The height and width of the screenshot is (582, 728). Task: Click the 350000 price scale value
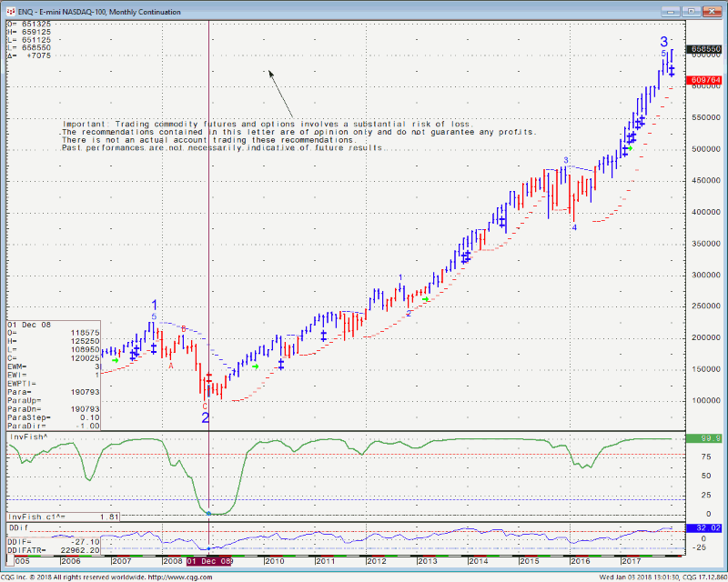pyautogui.click(x=706, y=244)
